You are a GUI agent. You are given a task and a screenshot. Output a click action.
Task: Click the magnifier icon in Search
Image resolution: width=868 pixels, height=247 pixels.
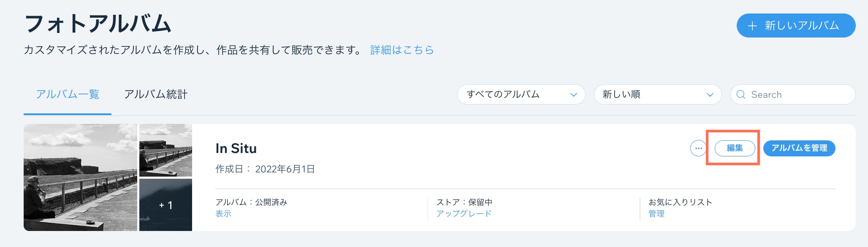tap(741, 94)
